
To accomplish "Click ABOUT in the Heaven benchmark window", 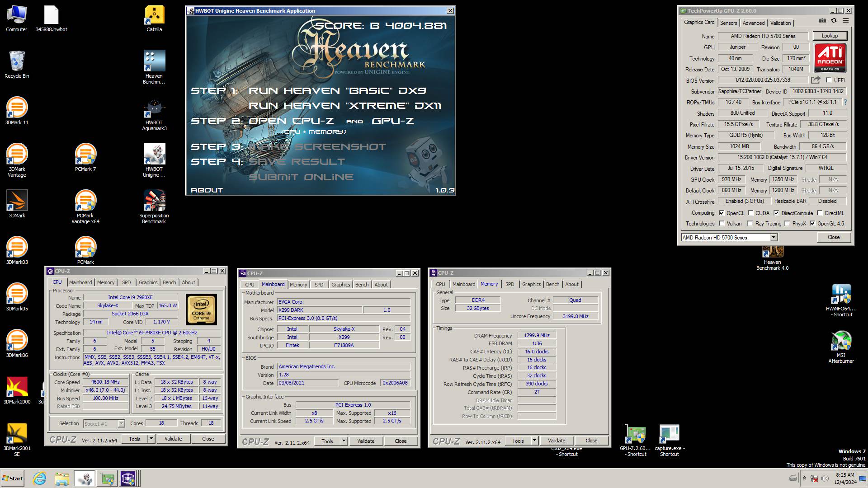I will [207, 190].
